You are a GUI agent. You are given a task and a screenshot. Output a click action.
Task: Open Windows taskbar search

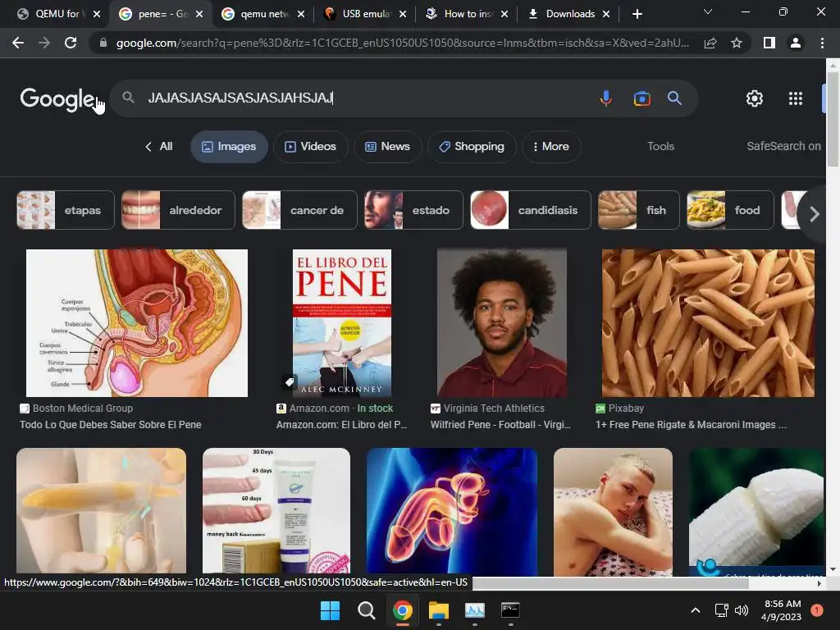[x=367, y=610]
